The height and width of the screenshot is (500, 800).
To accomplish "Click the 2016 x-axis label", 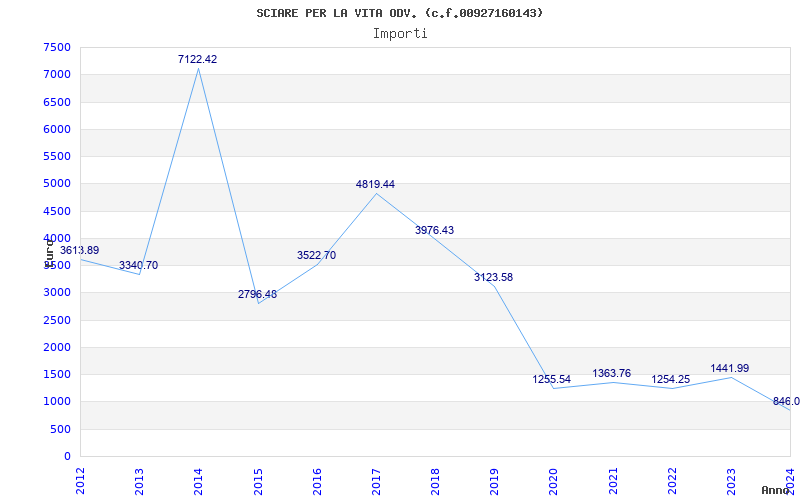I will tap(317, 481).
